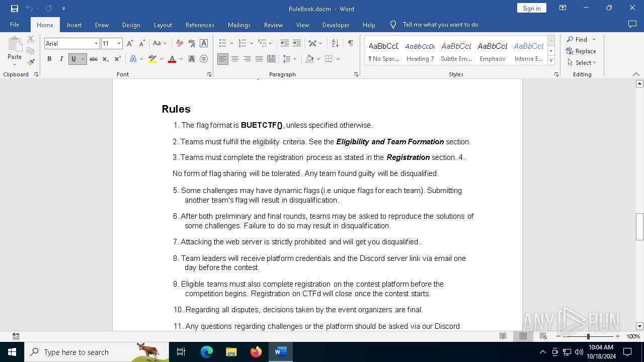Image resolution: width=644 pixels, height=362 pixels.
Task: Click the vertical scrollbar down arrow
Action: [x=639, y=326]
